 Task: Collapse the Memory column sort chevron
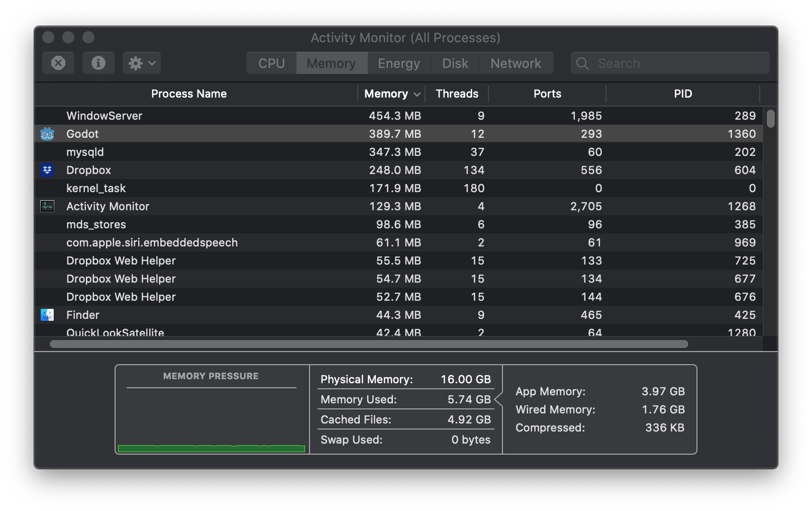tap(417, 94)
